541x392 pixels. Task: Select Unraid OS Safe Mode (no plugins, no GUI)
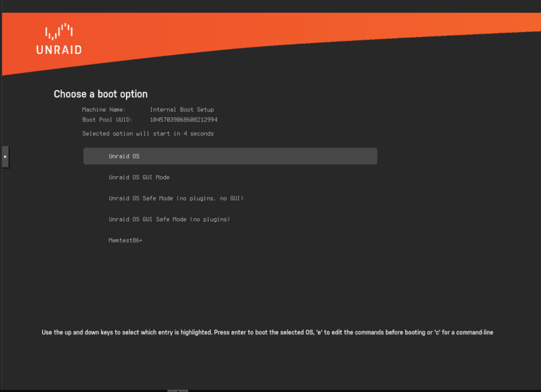pos(176,198)
